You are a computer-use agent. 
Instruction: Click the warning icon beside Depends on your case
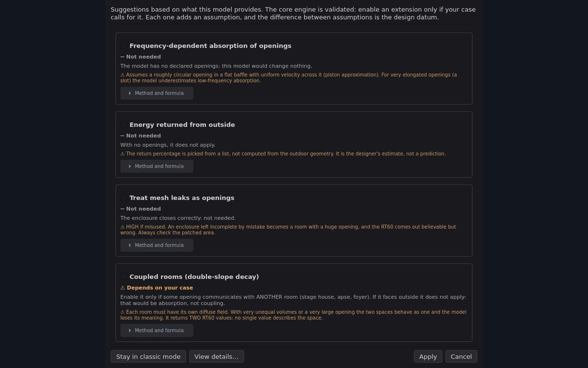point(123,288)
